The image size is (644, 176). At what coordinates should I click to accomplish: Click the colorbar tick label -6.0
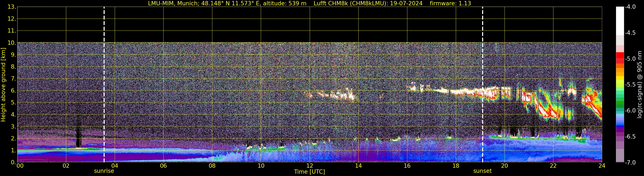pyautogui.click(x=630, y=111)
